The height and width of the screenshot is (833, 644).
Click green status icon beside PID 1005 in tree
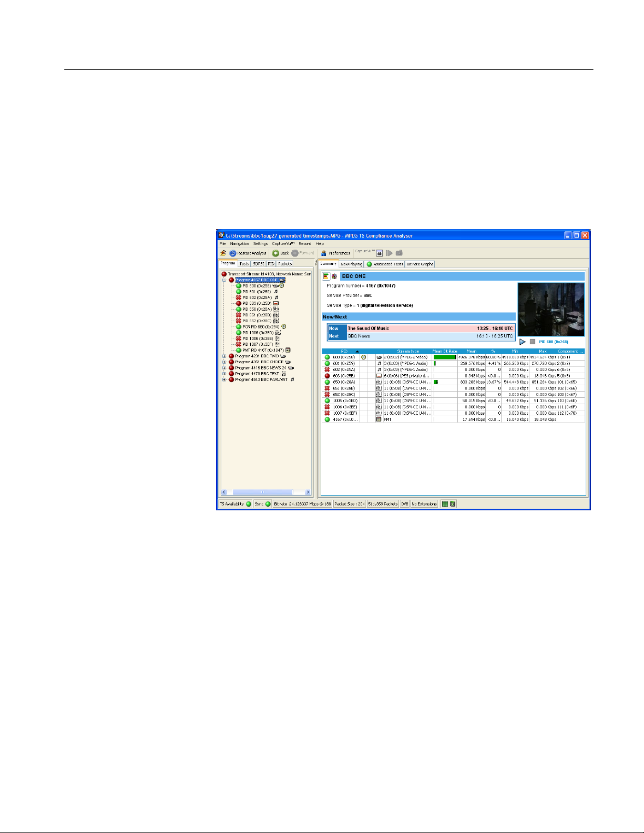pyautogui.click(x=239, y=333)
